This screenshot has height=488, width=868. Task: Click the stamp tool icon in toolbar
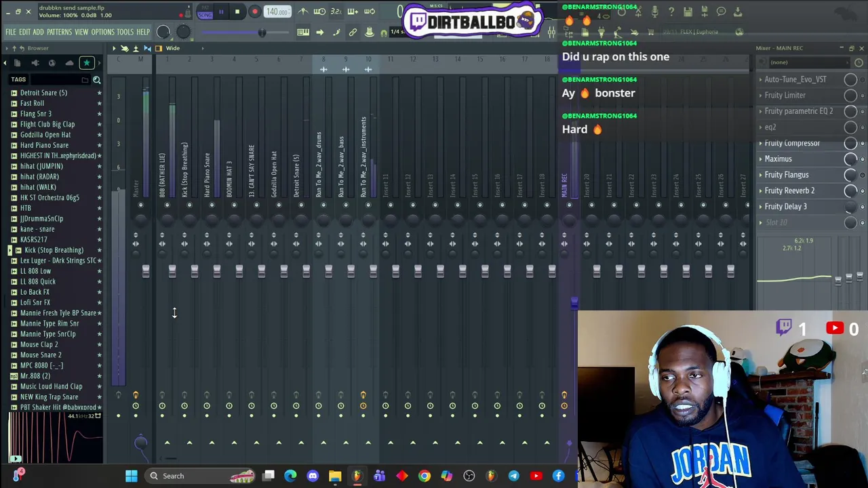tap(369, 32)
